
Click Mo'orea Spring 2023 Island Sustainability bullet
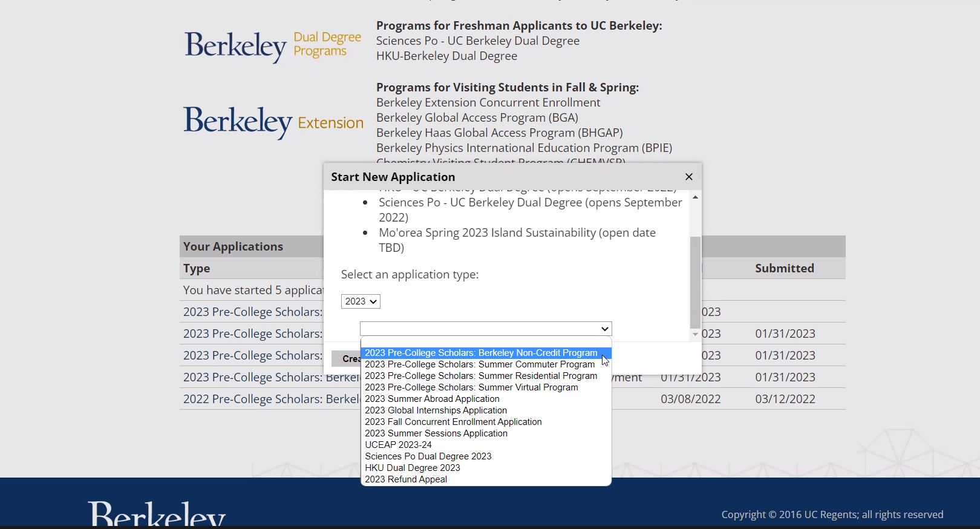(x=517, y=240)
